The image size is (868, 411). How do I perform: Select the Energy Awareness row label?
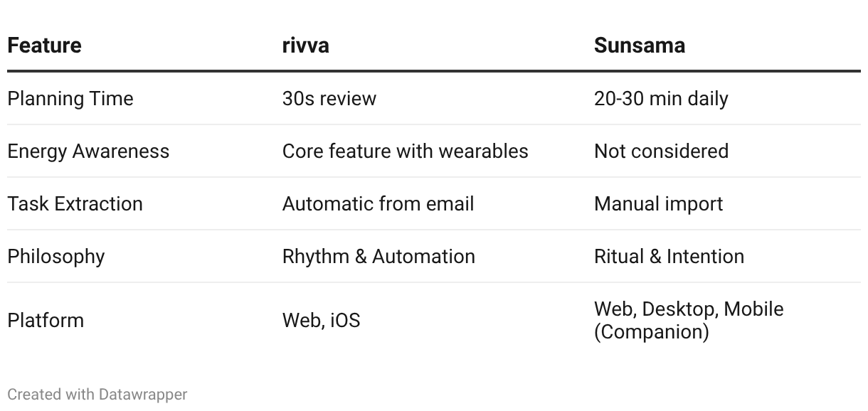(88, 151)
